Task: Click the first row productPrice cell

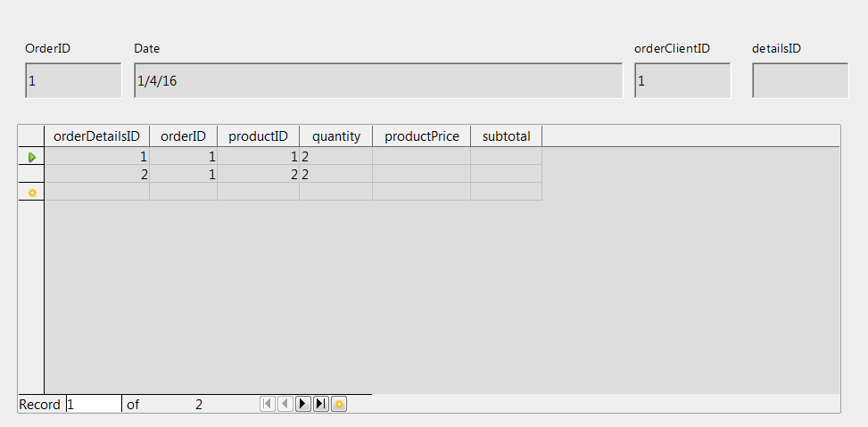Action: click(x=421, y=157)
